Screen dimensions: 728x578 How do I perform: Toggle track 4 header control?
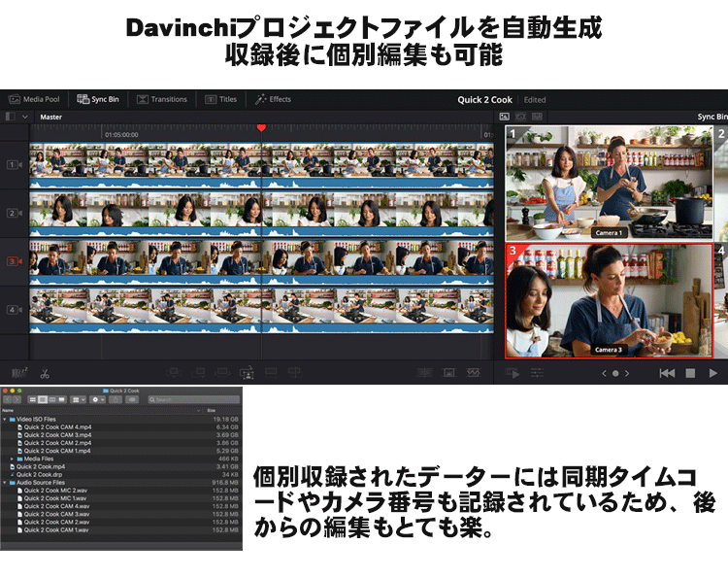[x=14, y=310]
